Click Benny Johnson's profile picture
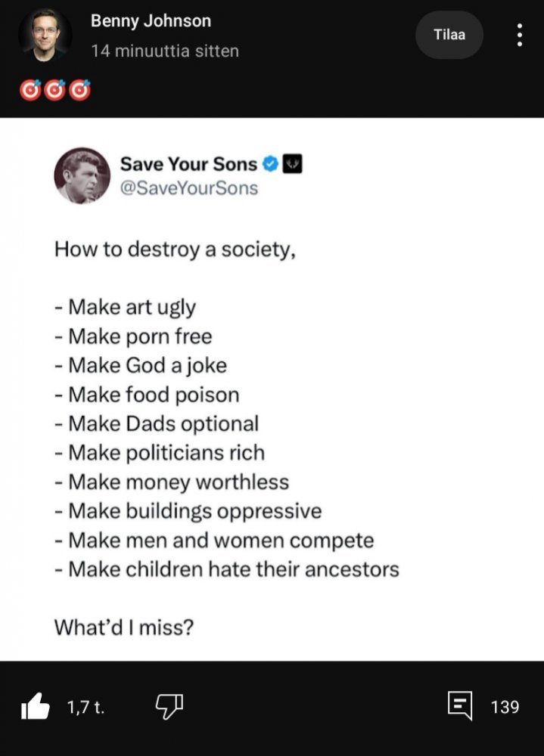This screenshot has height=756, width=544. 45,35
